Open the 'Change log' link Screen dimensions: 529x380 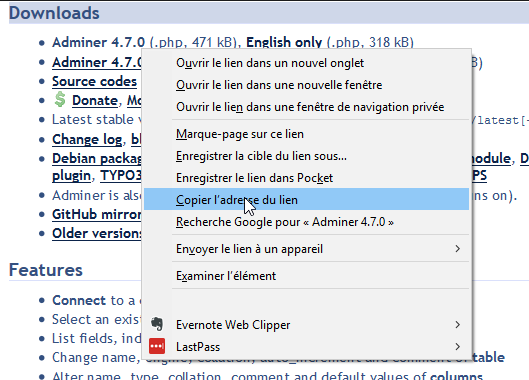click(87, 140)
